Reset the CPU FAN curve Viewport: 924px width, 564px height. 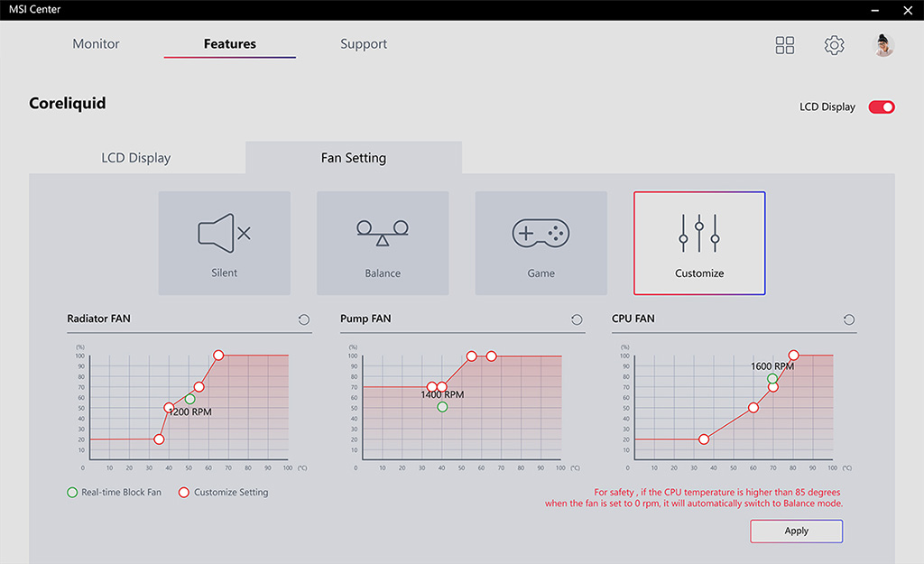tap(848, 319)
